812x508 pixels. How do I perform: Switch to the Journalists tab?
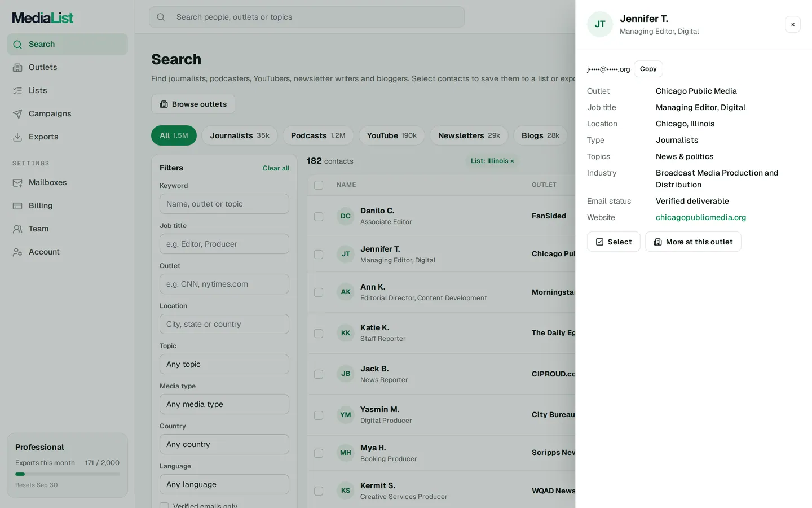tap(240, 135)
